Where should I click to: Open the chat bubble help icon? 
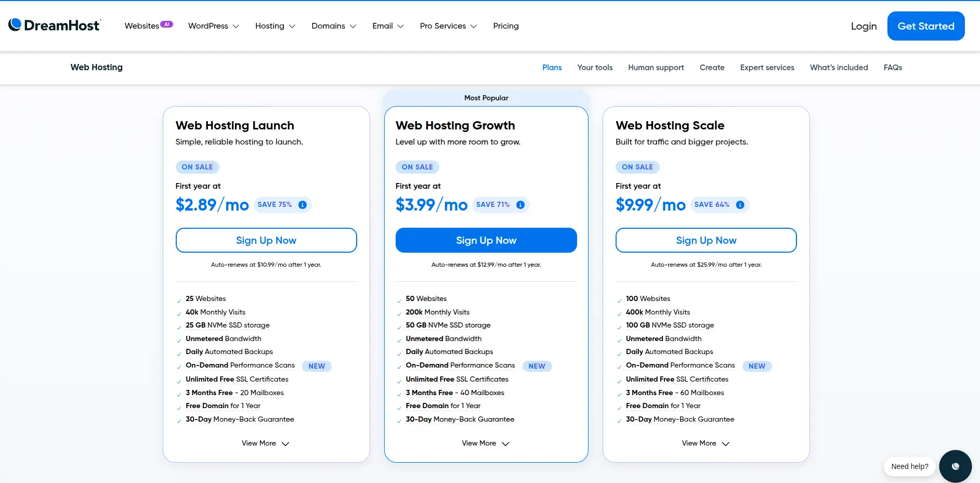[955, 466]
